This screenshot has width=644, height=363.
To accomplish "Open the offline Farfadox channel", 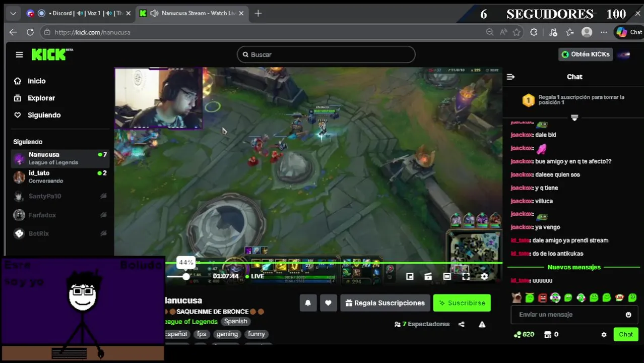I will [x=60, y=215].
